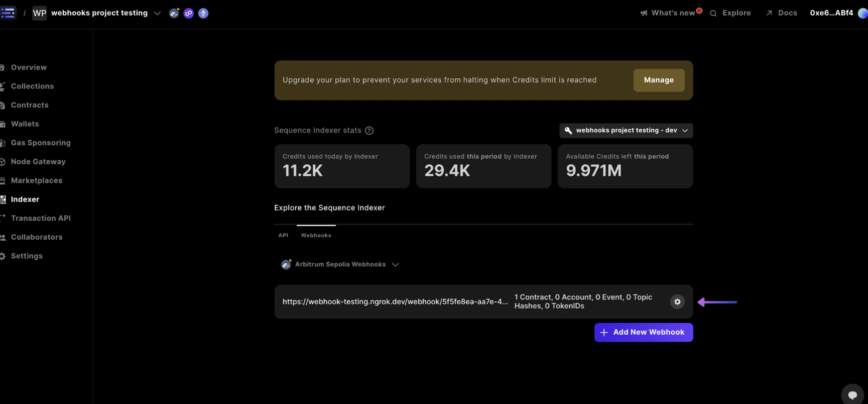Open Marketplaces in sidebar
868x404 pixels.
37,180
